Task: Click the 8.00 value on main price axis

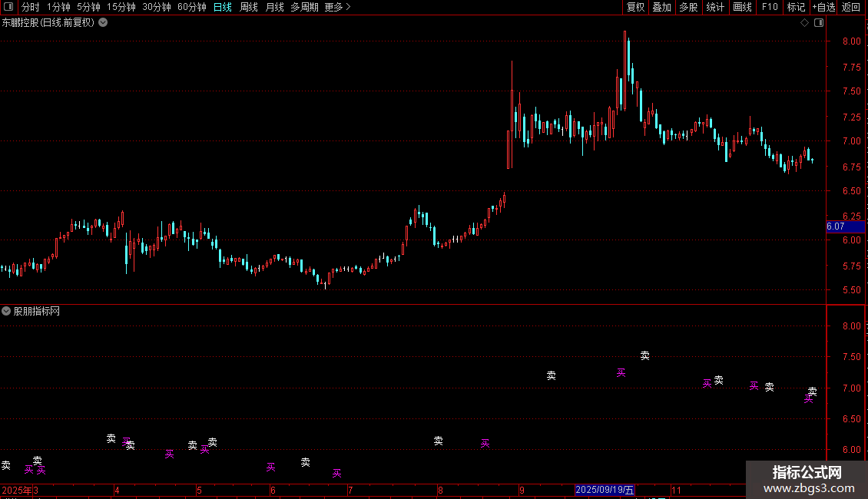Action: (x=851, y=41)
